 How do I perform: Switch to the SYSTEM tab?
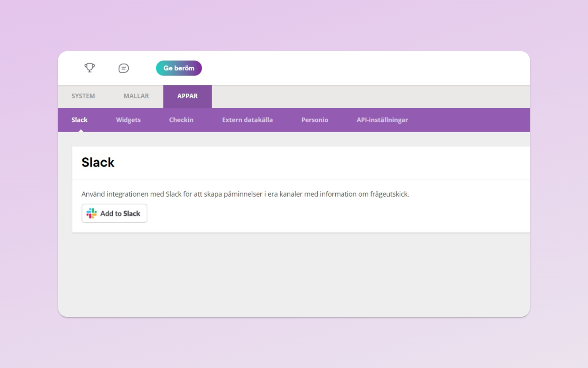(x=83, y=96)
